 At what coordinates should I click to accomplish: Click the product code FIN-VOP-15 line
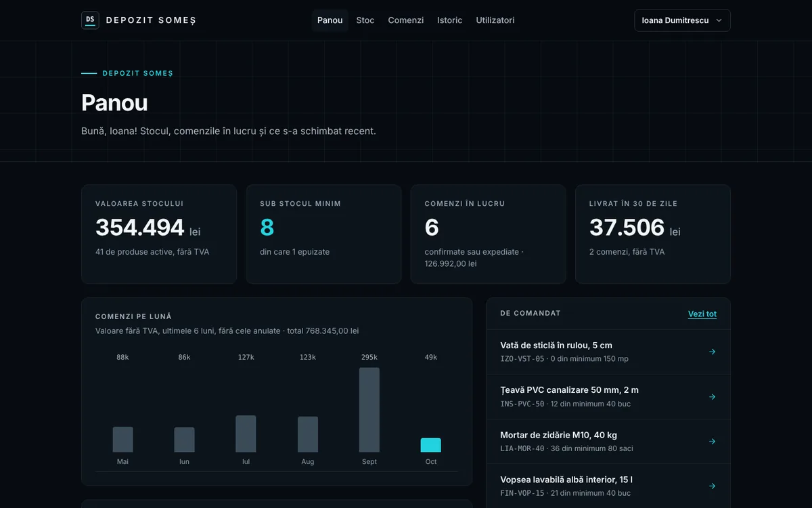click(x=566, y=493)
